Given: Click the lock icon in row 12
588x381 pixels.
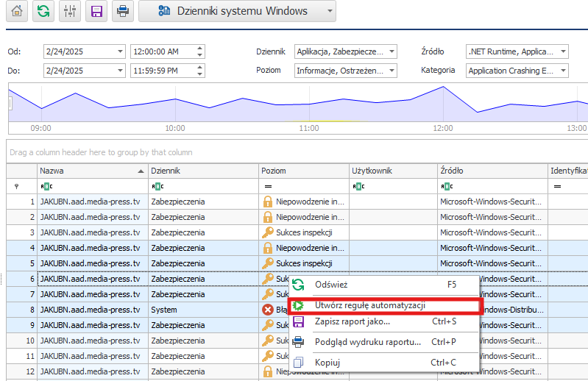Looking at the screenshot, I should (x=267, y=371).
